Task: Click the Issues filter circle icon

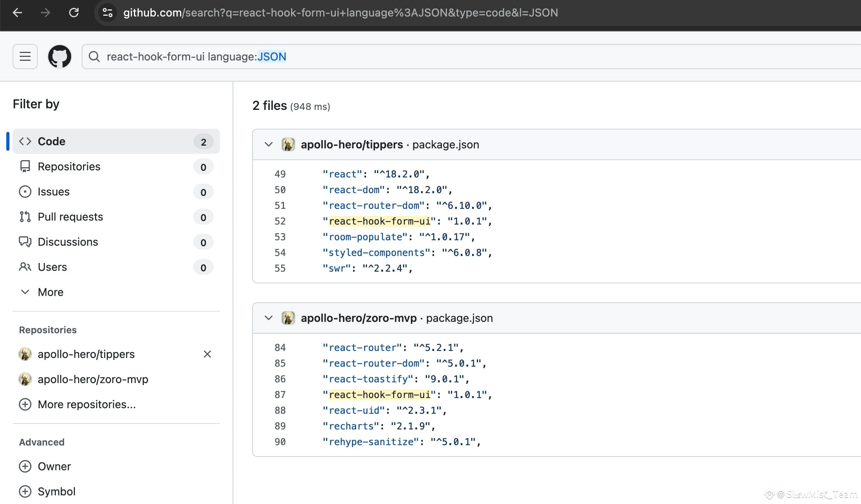Action: click(x=25, y=192)
